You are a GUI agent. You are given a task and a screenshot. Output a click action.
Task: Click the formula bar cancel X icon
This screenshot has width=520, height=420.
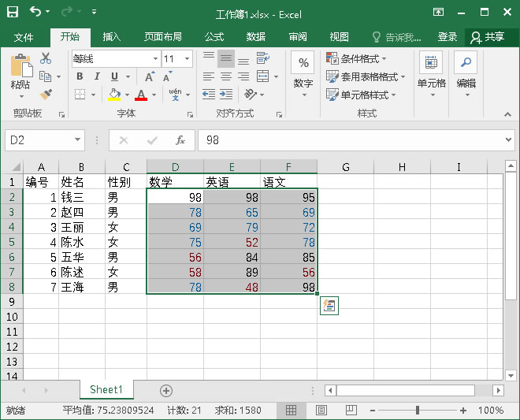[x=124, y=140]
